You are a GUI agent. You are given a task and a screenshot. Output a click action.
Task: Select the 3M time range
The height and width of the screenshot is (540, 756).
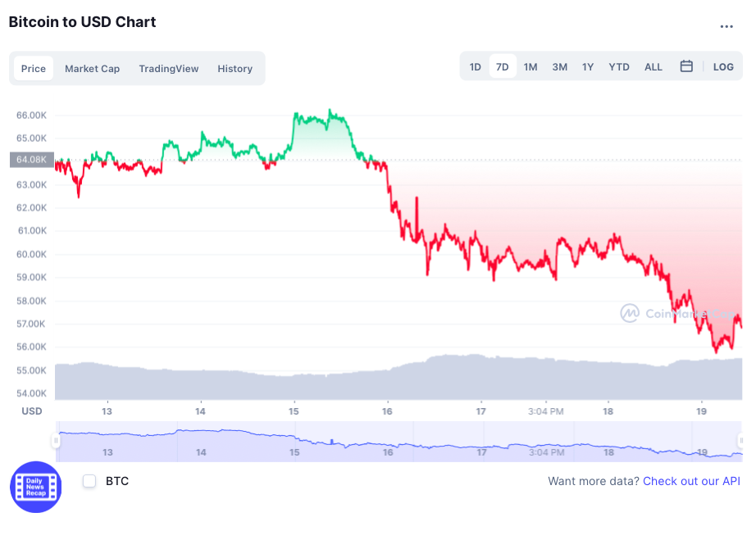[x=559, y=66]
